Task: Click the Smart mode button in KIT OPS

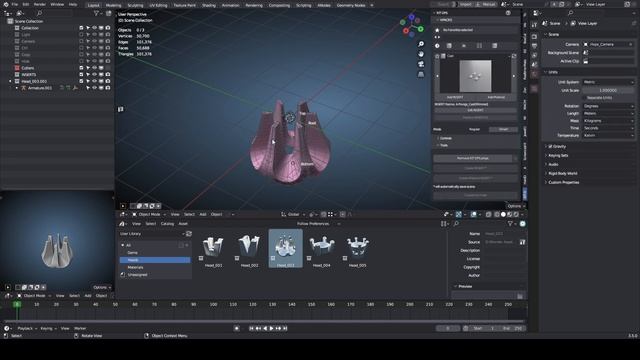Action: pos(504,129)
